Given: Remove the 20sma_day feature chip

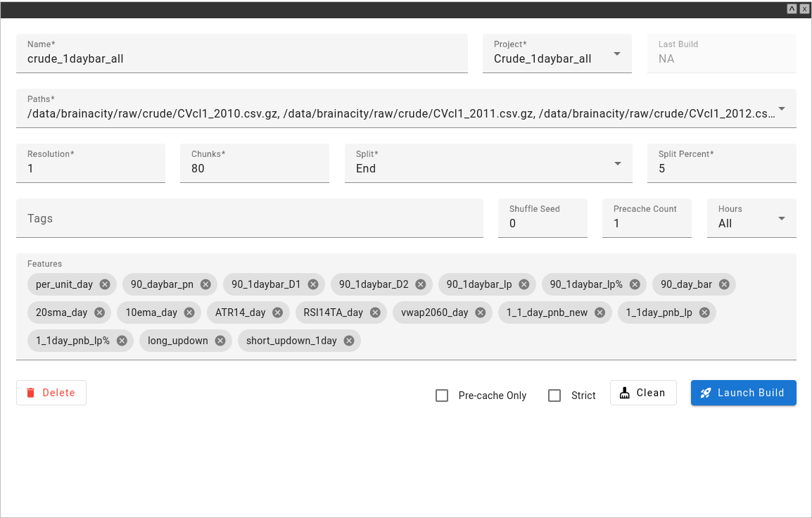Looking at the screenshot, I should 99,312.
